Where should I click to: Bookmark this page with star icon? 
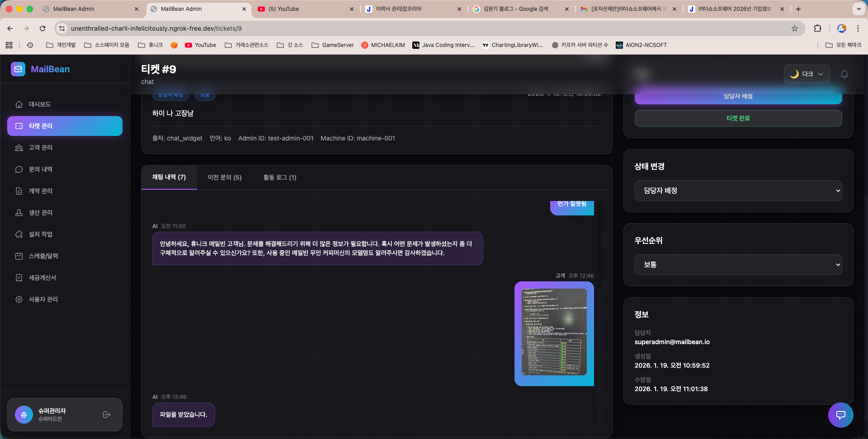[x=795, y=28]
